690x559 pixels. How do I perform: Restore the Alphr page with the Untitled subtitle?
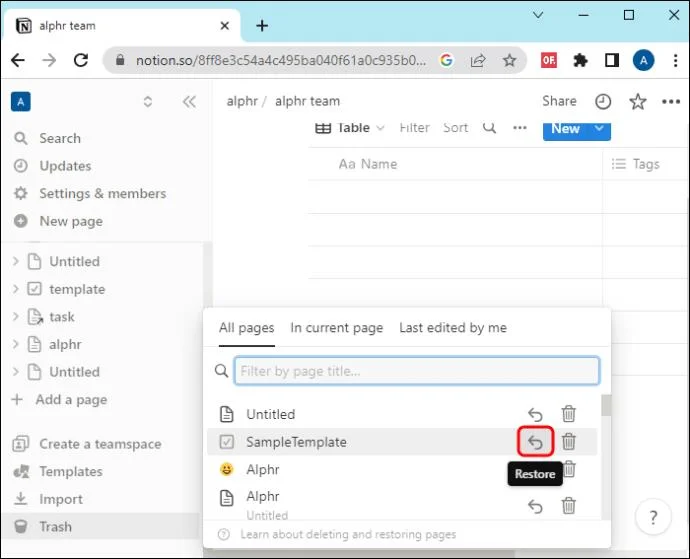535,506
